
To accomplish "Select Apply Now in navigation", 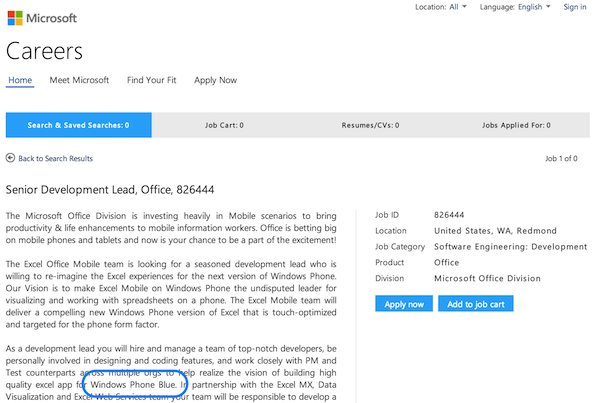I will (x=215, y=80).
